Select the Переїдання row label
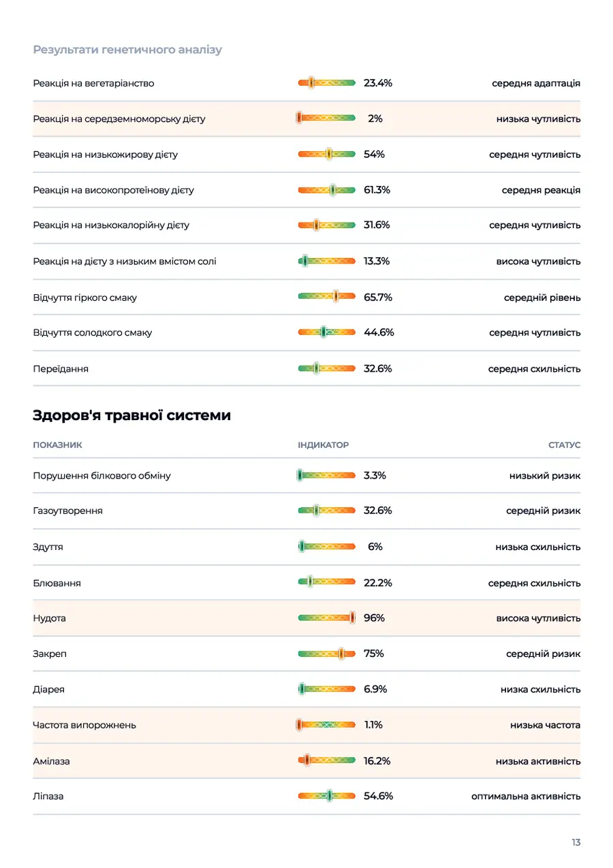The image size is (613, 868). [x=61, y=369]
